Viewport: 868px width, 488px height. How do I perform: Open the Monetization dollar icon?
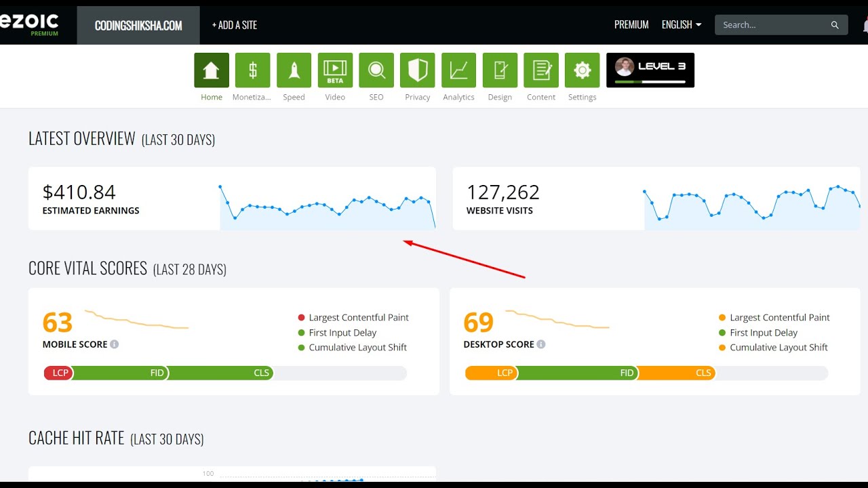pyautogui.click(x=252, y=70)
